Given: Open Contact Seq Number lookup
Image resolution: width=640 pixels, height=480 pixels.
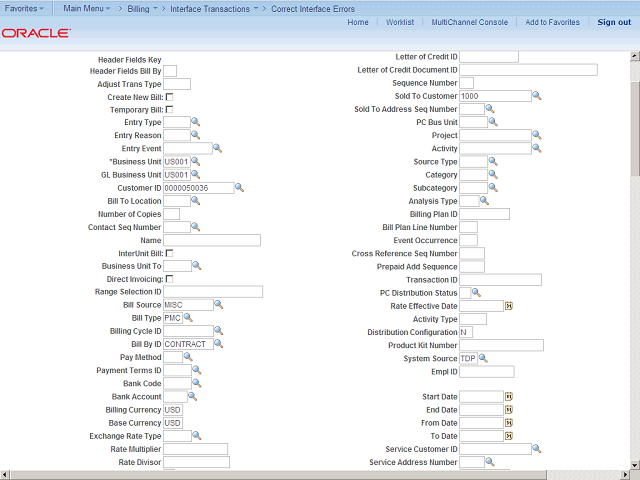Looking at the screenshot, I should click(196, 227).
